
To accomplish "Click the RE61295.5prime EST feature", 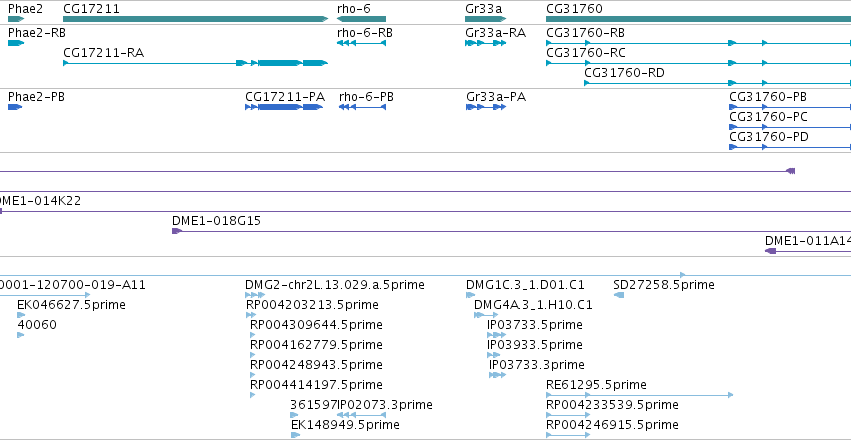I will coord(639,395).
